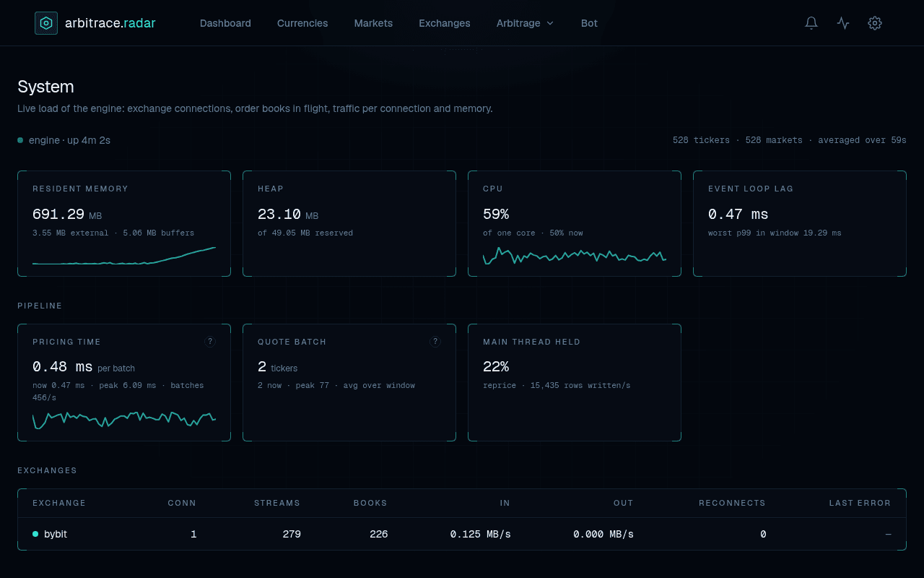This screenshot has width=924, height=578.
Task: Show help for Quote Batch
Action: (435, 342)
